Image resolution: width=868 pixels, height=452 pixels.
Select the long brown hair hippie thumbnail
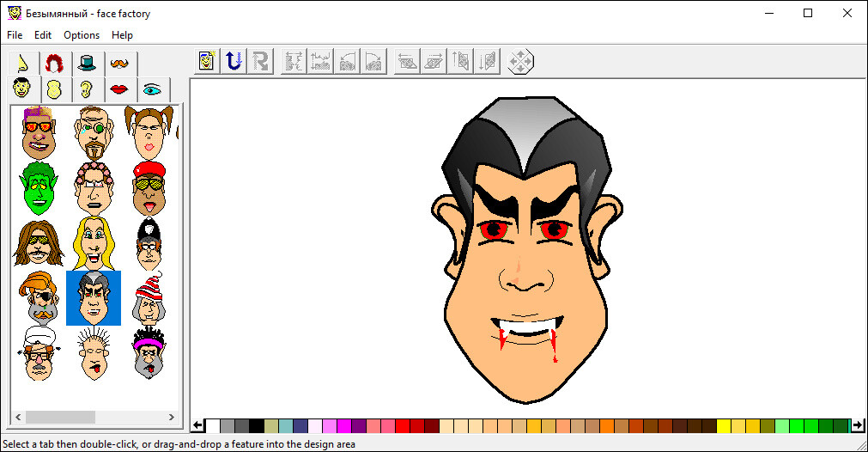coord(38,243)
